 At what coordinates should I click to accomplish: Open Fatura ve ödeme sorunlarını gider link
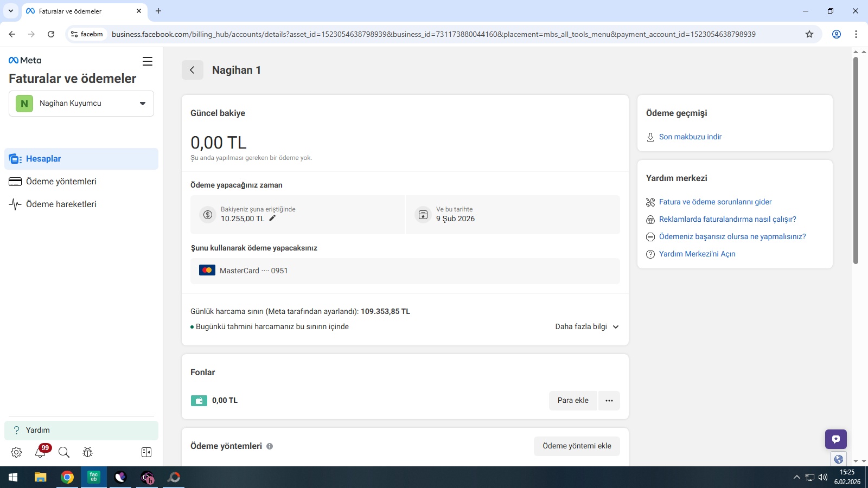[x=715, y=202]
